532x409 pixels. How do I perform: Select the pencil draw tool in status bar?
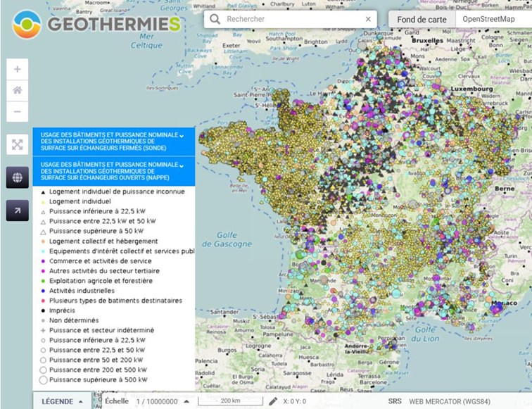(x=273, y=401)
